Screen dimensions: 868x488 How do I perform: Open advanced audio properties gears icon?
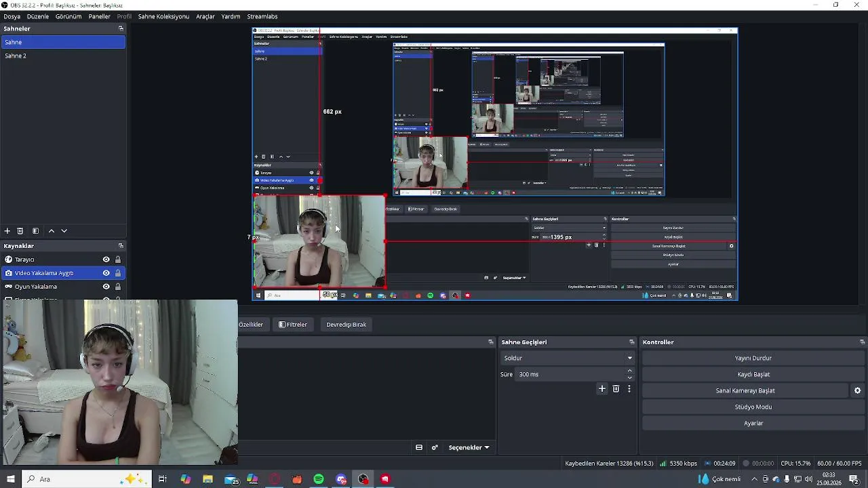pyautogui.click(x=435, y=447)
